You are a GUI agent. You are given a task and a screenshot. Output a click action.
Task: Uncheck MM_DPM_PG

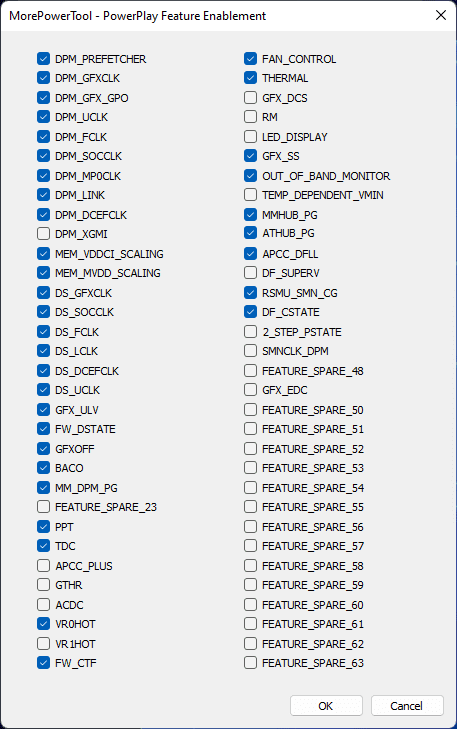pos(43,488)
